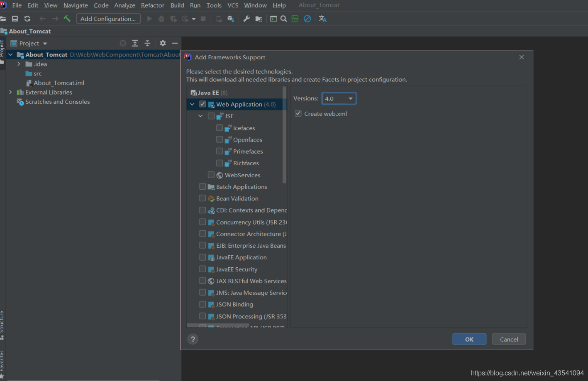This screenshot has height=381, width=588.
Task: Open the run profiler dropdown arrow
Action: (193, 19)
